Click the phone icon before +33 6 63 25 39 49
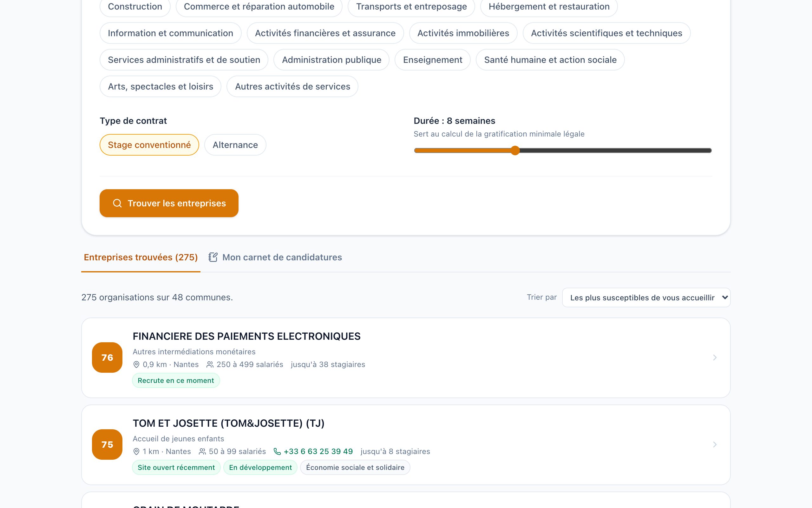 pos(277,451)
